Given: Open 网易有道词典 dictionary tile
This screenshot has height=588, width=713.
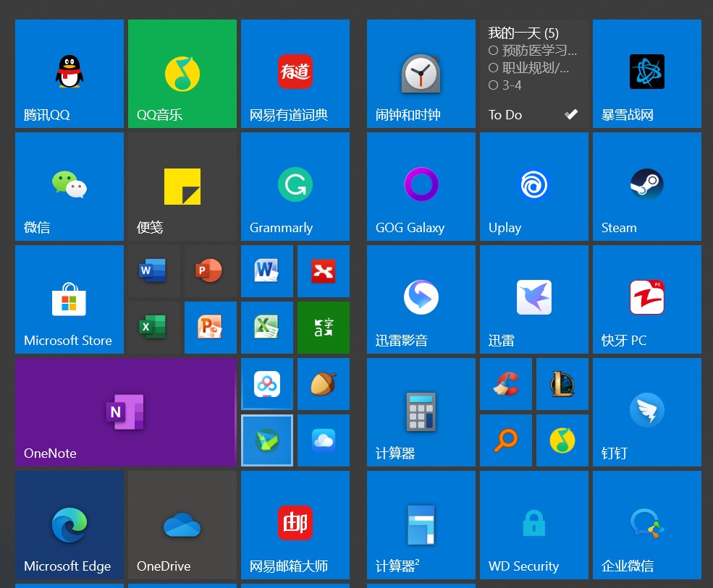Looking at the screenshot, I should [x=295, y=74].
